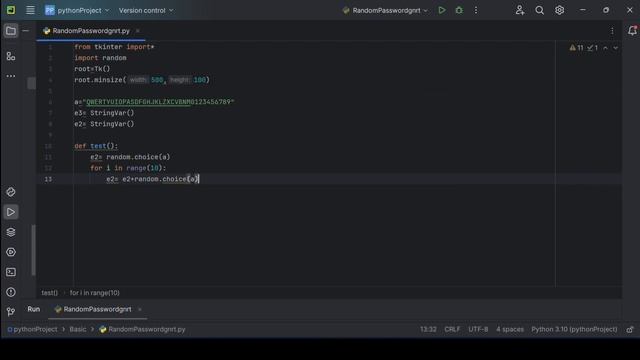Open the Run tool window icon
Image resolution: width=640 pixels, height=360 pixels.
[11, 212]
